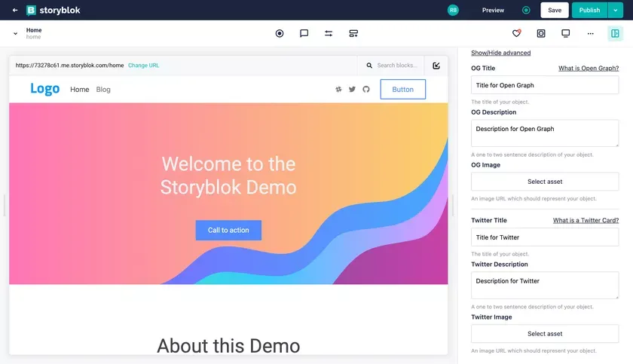Click the Twitter Title input field
633x364 pixels.
point(545,237)
